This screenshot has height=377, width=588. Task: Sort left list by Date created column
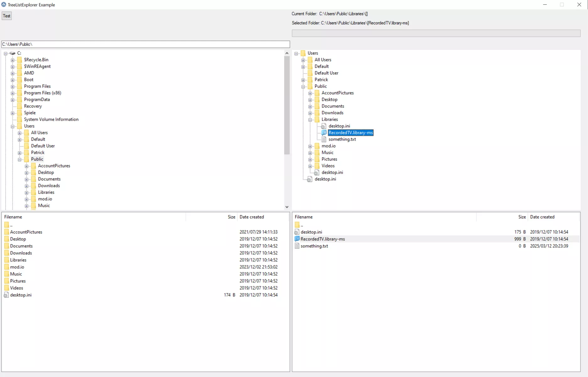tap(251, 217)
